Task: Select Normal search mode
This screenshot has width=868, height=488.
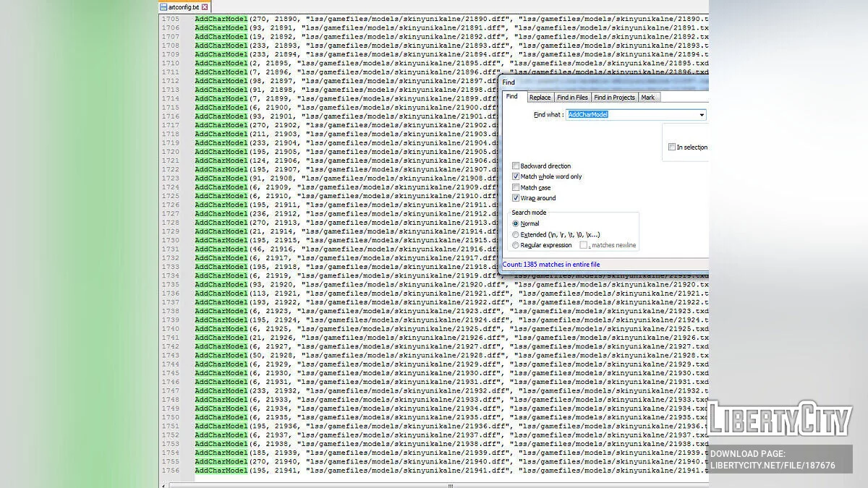Action: [x=516, y=223]
